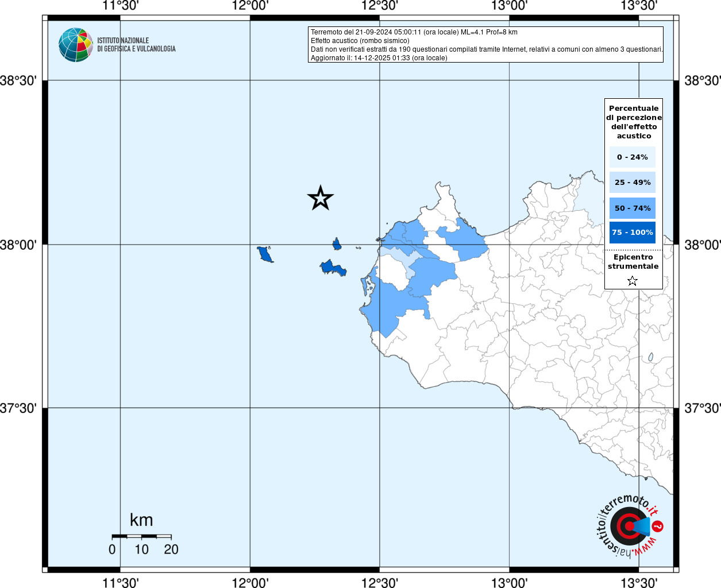
Task: Click the westernmost dark blue island
Action: click(265, 254)
